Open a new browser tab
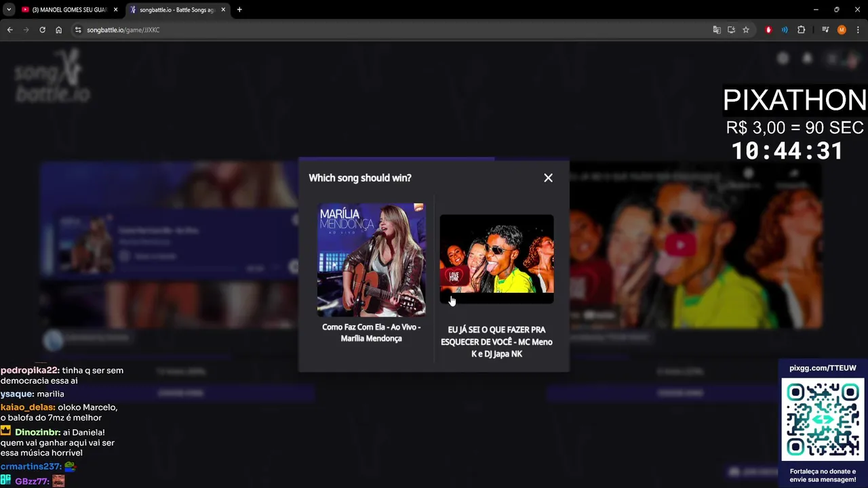868x488 pixels. (239, 9)
